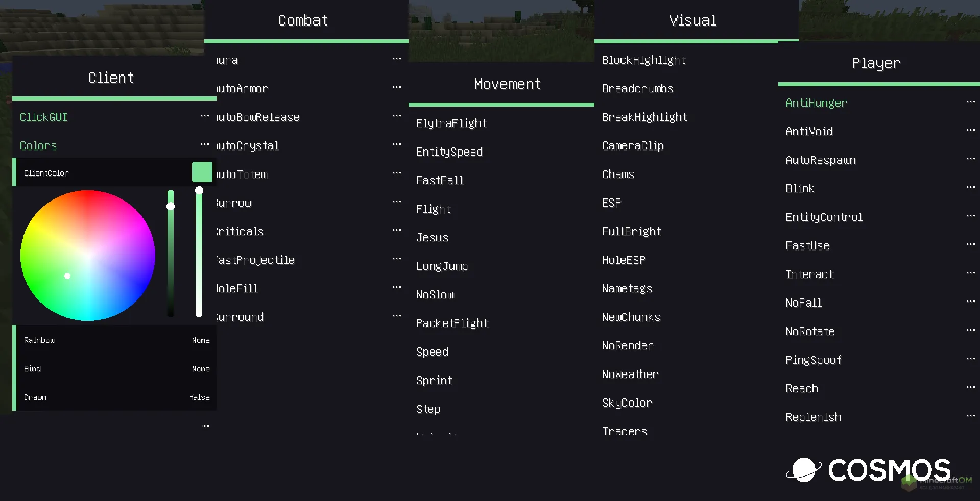Click the Visual category header
980x501 pixels.
pos(692,20)
